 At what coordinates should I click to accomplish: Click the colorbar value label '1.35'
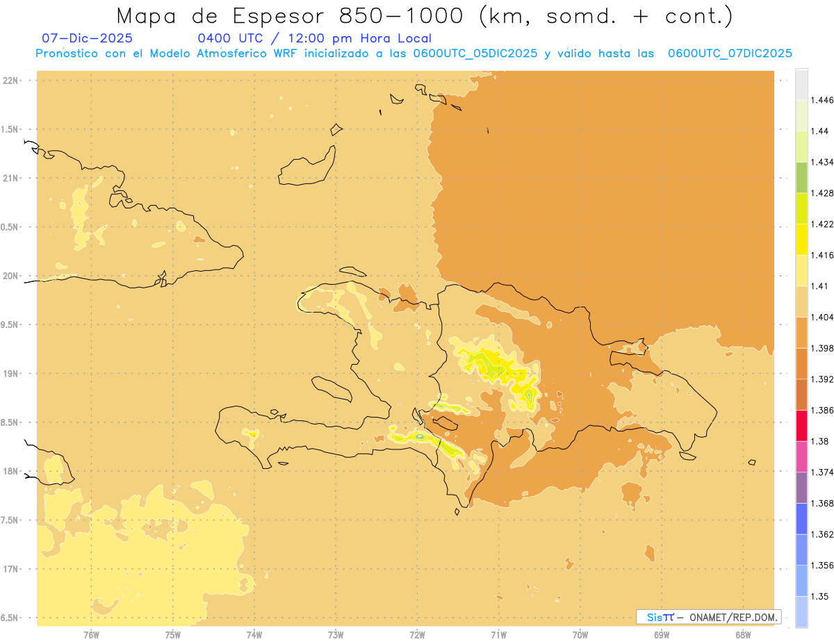point(821,596)
